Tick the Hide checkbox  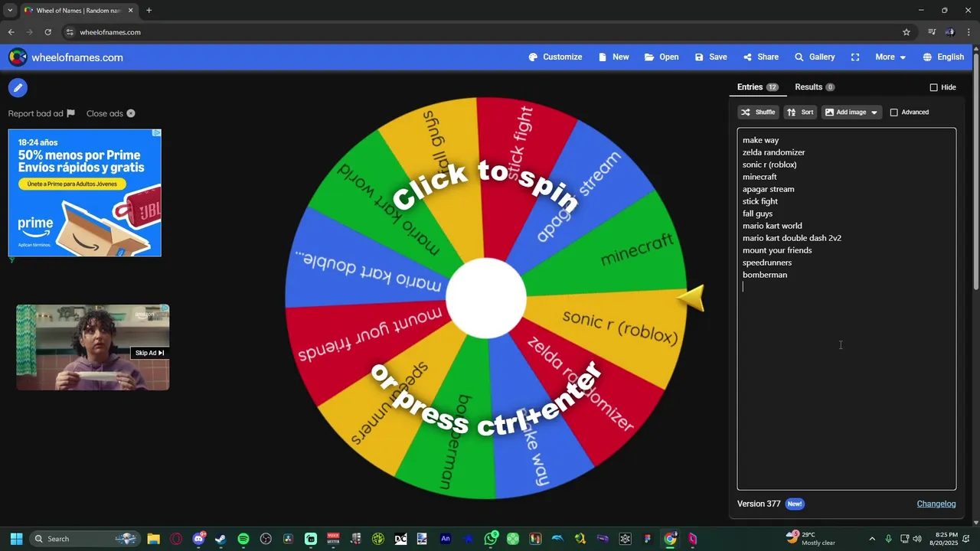point(933,87)
